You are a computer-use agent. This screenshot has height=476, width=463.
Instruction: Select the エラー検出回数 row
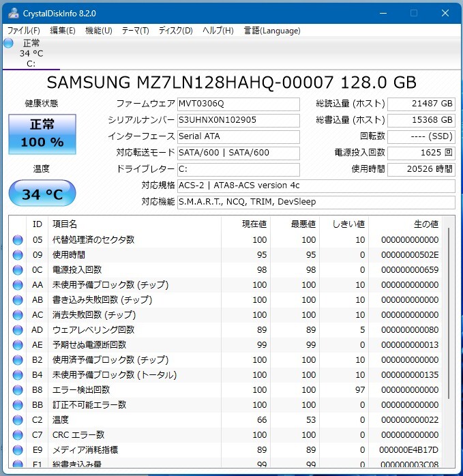(x=226, y=390)
